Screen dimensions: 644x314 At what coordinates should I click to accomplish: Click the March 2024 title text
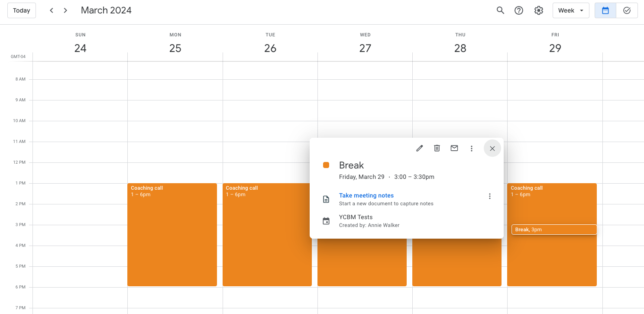[x=106, y=10]
